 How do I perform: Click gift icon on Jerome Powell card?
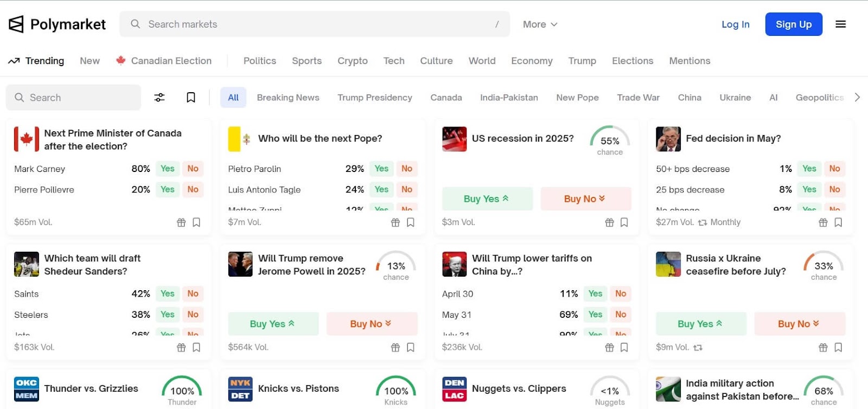(395, 347)
